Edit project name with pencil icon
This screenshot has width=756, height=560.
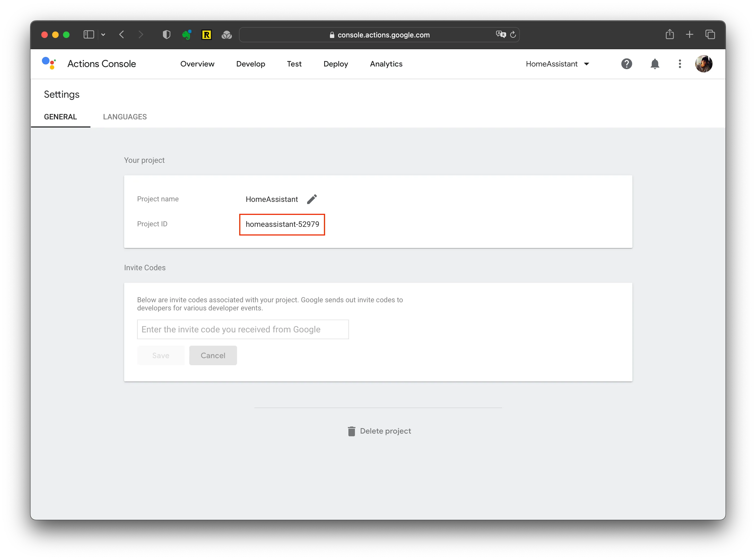312,199
